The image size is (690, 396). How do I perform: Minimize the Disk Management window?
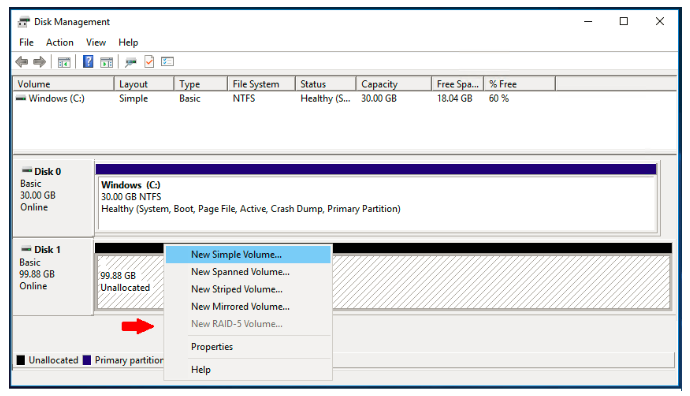pos(588,21)
